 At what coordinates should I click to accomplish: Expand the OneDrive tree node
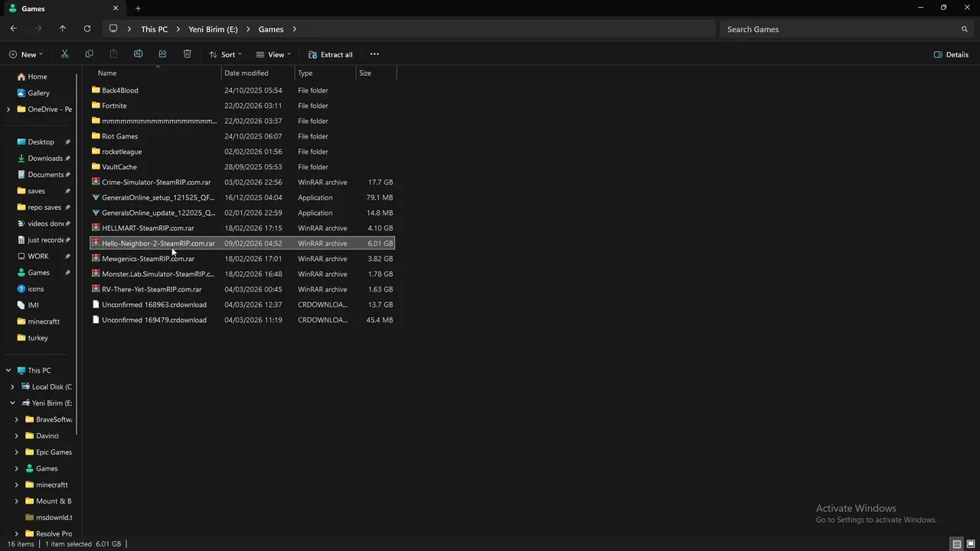[8, 109]
